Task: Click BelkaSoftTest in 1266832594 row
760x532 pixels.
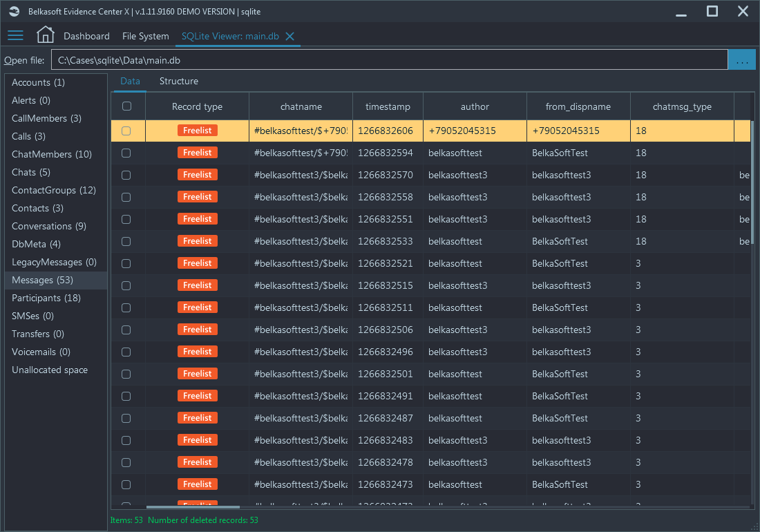Action: click(x=560, y=153)
